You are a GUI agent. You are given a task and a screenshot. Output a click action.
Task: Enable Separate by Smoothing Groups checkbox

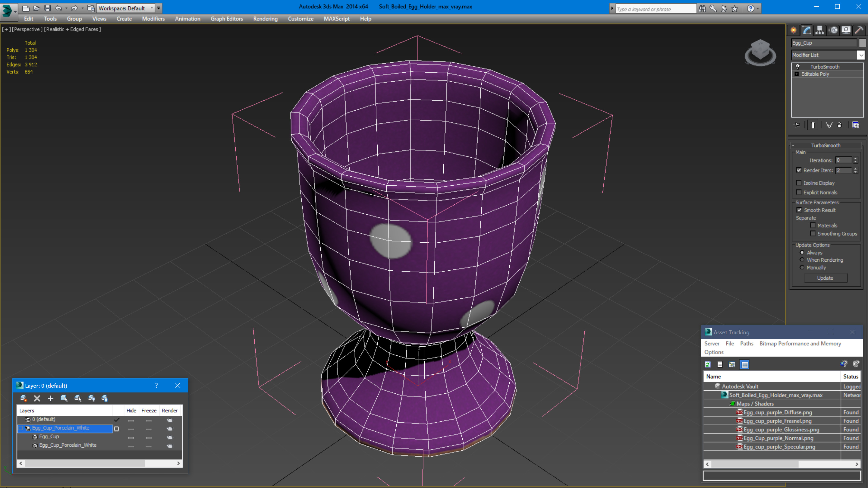coord(813,233)
